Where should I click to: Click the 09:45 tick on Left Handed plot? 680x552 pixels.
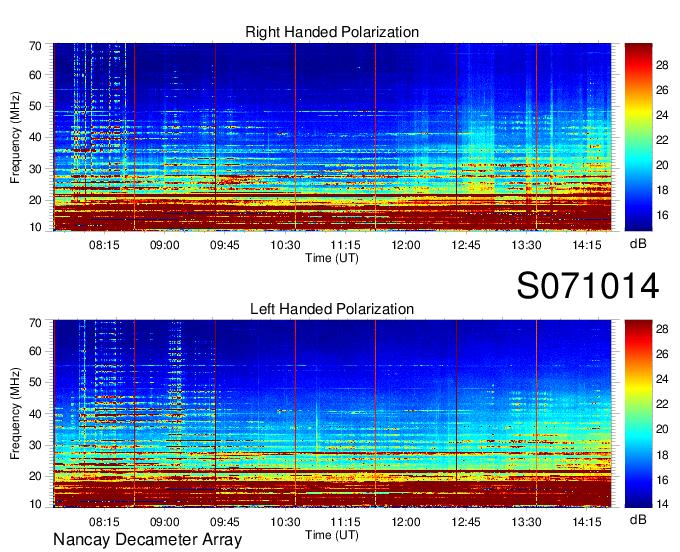point(225,522)
